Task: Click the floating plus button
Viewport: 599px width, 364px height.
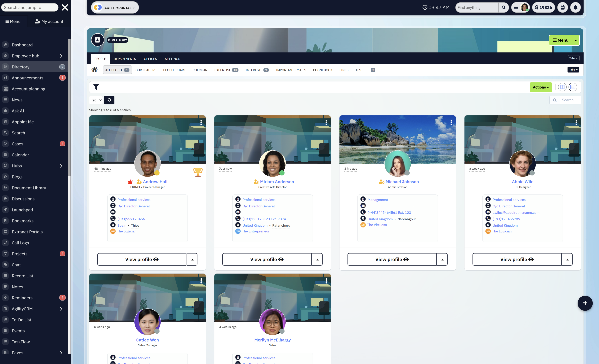Action: click(585, 303)
